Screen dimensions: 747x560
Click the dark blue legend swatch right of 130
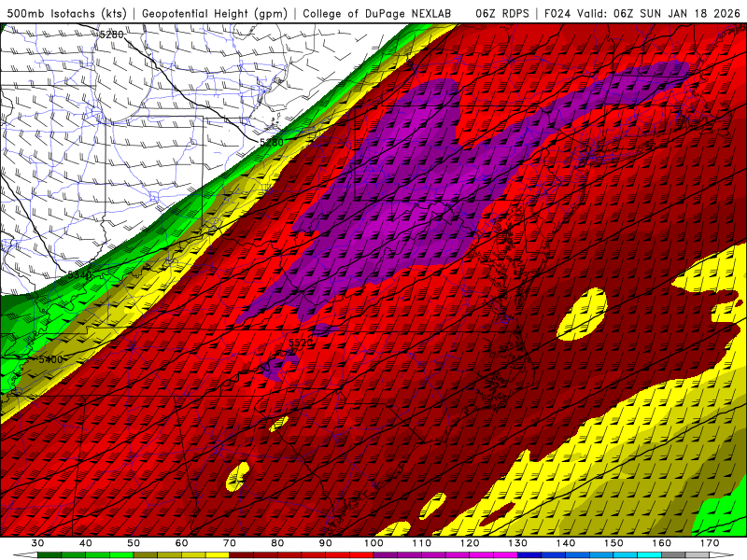(529, 555)
